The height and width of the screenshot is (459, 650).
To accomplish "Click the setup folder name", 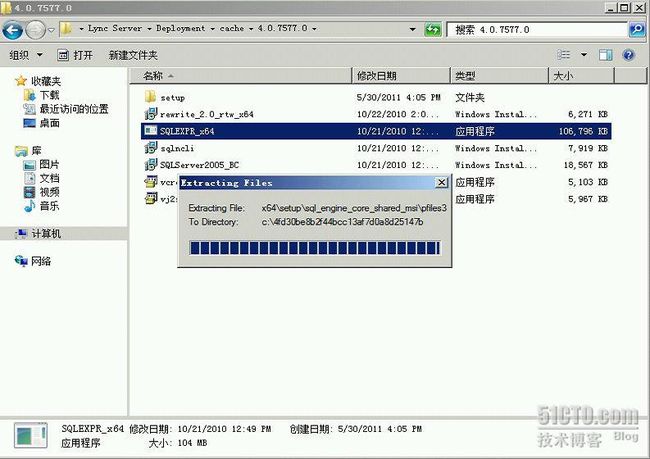I will tap(172, 98).
